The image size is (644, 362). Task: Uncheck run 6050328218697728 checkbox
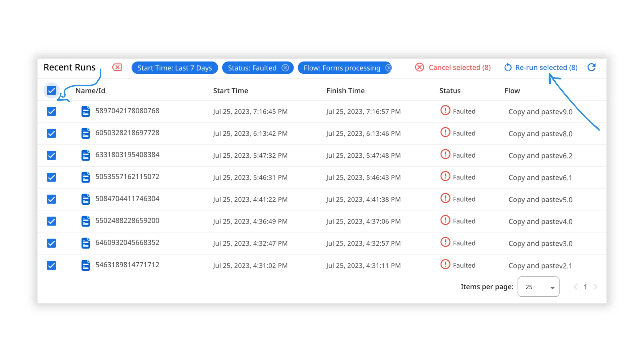pyautogui.click(x=52, y=133)
